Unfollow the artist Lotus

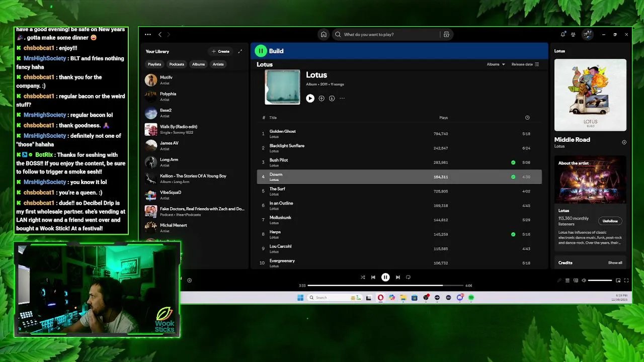[610, 221]
